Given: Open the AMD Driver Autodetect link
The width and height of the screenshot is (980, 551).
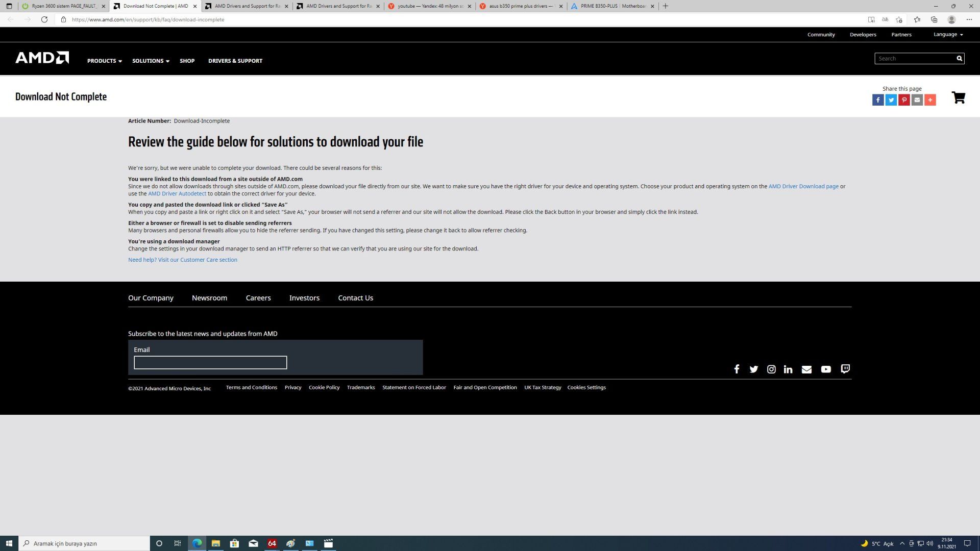Looking at the screenshot, I should pyautogui.click(x=177, y=194).
